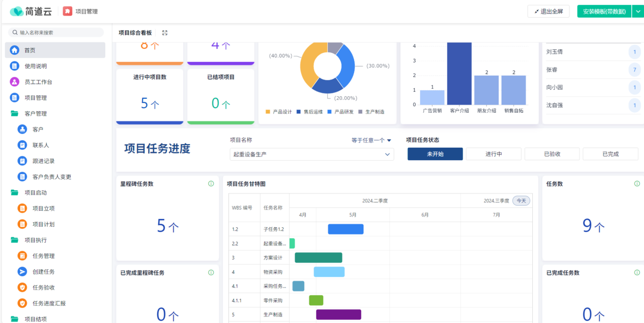Click the 任务验收 shield icon
The image size is (644, 323).
pos(22,288)
